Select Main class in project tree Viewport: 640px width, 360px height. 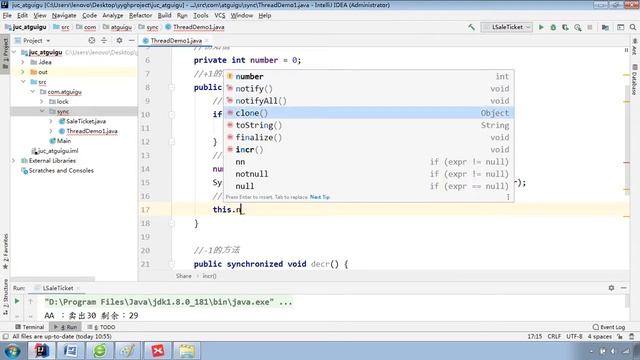(x=60, y=141)
